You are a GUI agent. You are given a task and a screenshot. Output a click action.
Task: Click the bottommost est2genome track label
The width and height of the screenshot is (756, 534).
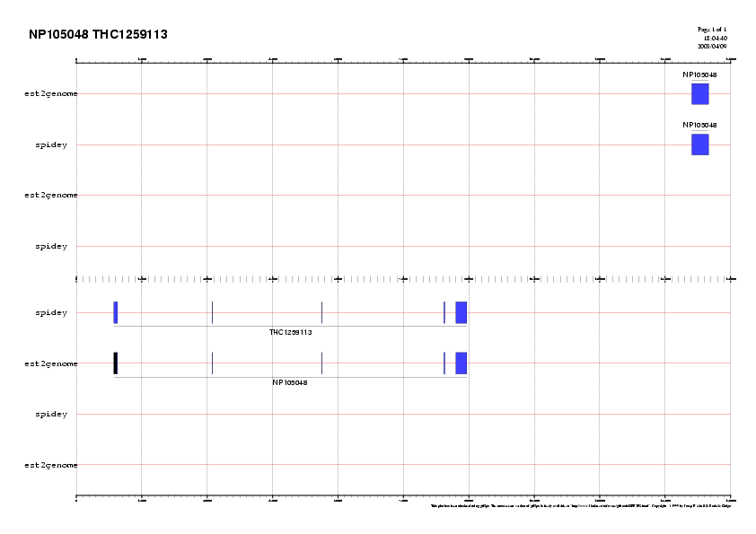[50, 465]
